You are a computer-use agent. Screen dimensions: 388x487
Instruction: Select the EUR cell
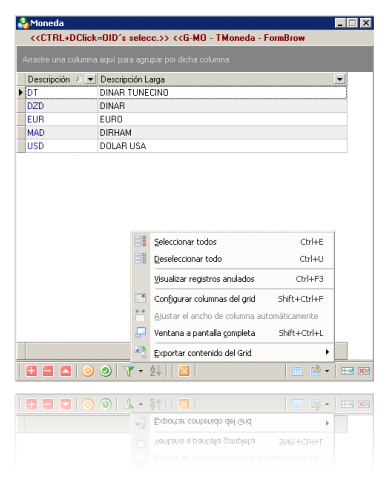coord(61,119)
